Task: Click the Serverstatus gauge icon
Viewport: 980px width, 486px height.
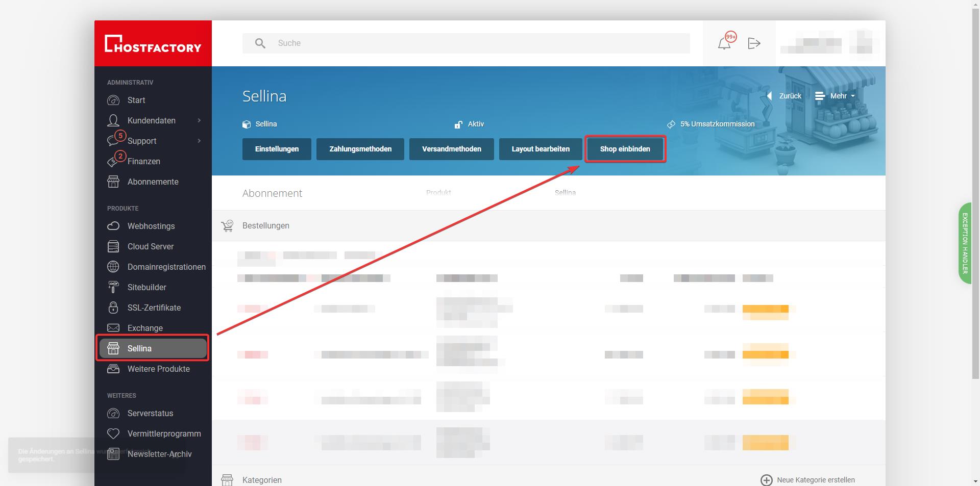Action: point(113,413)
